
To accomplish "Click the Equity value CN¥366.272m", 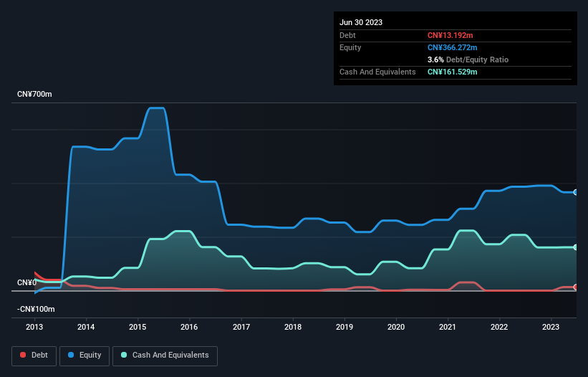I will (x=452, y=47).
